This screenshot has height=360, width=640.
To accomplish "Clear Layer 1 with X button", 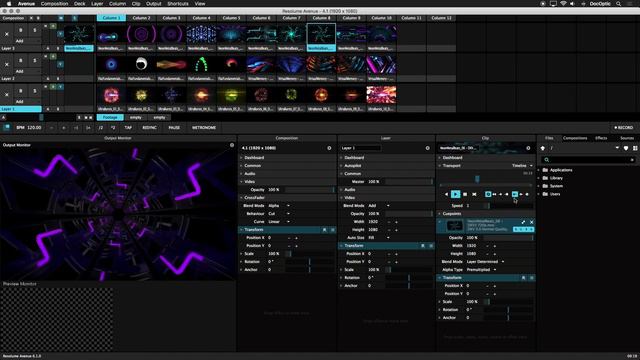I will click(x=7, y=94).
